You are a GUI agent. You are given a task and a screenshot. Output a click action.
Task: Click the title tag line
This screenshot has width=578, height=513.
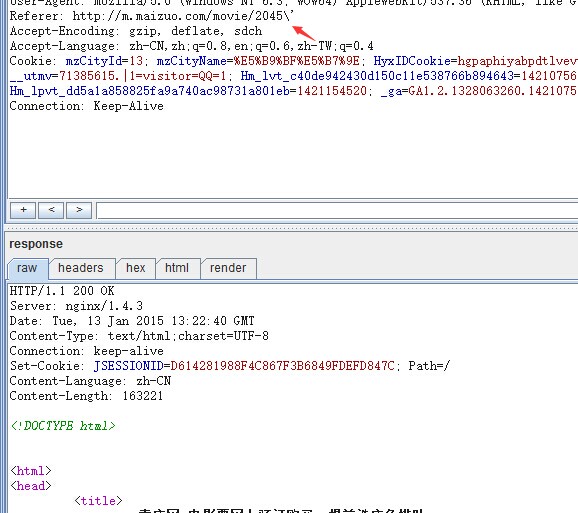coord(98,501)
